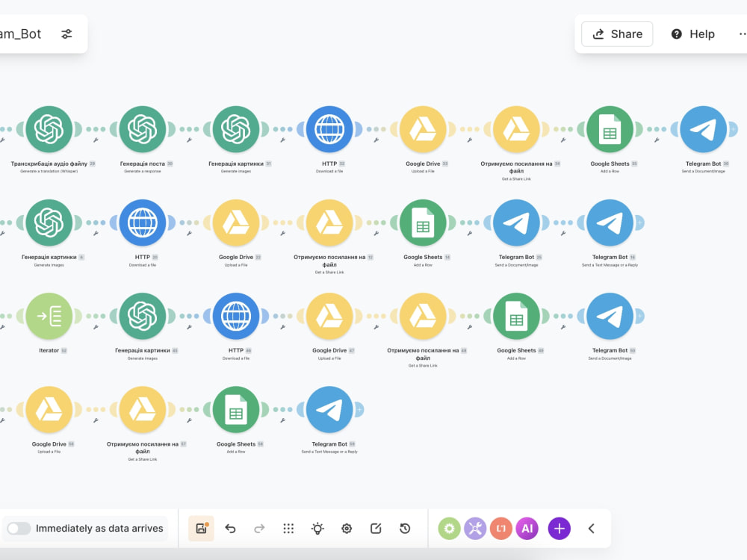Image resolution: width=747 pixels, height=560 pixels.
Task: Open the history clock icon
Action: click(405, 528)
